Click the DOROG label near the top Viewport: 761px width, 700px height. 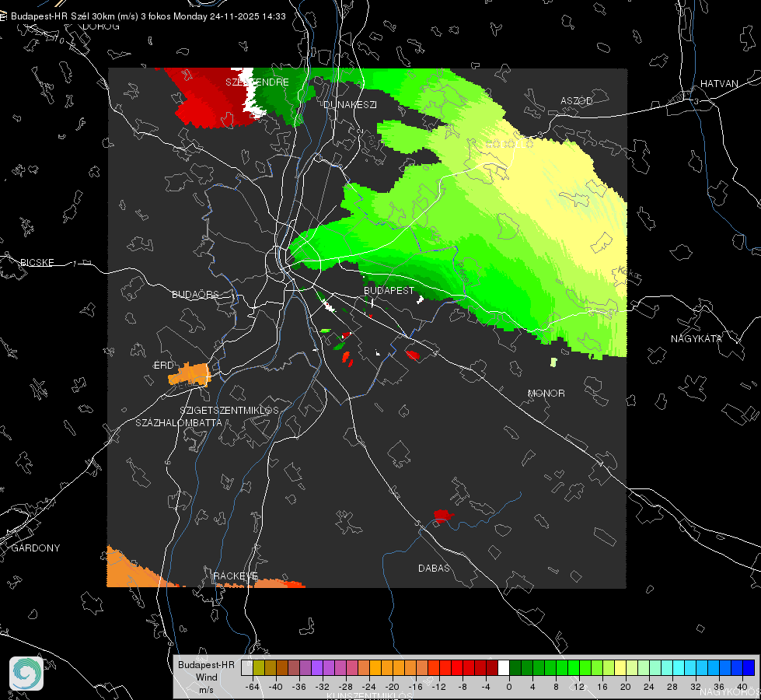pos(101,26)
